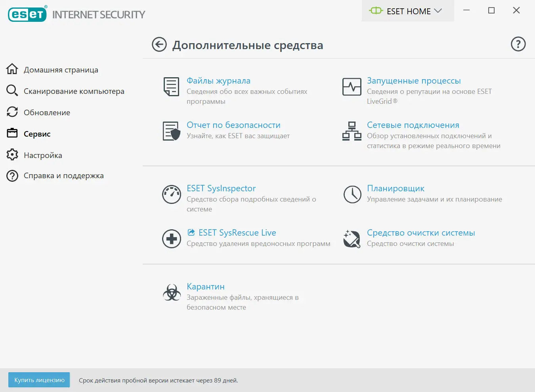Open ESET SysRescue Live link
The height and width of the screenshot is (392, 535).
pyautogui.click(x=237, y=233)
